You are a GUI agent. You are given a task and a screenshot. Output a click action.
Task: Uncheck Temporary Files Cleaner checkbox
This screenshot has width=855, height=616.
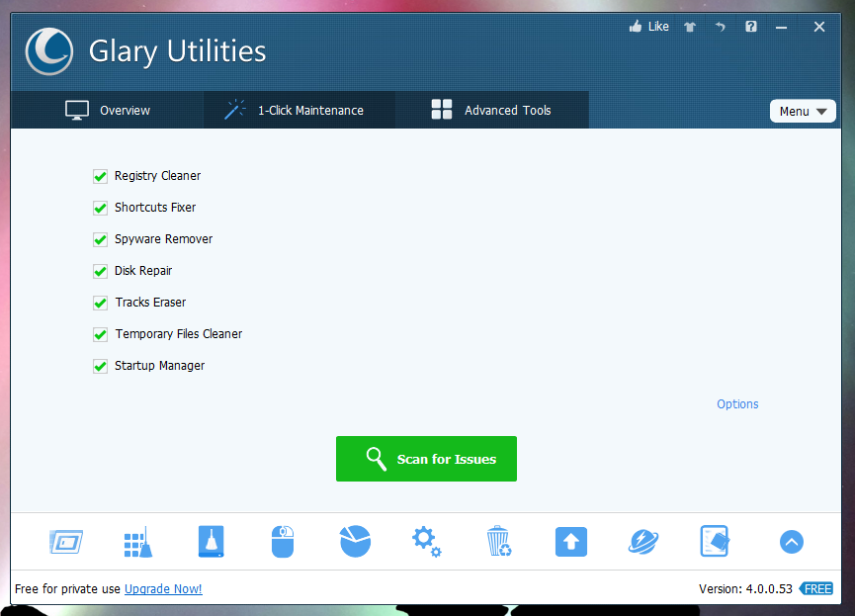(101, 334)
